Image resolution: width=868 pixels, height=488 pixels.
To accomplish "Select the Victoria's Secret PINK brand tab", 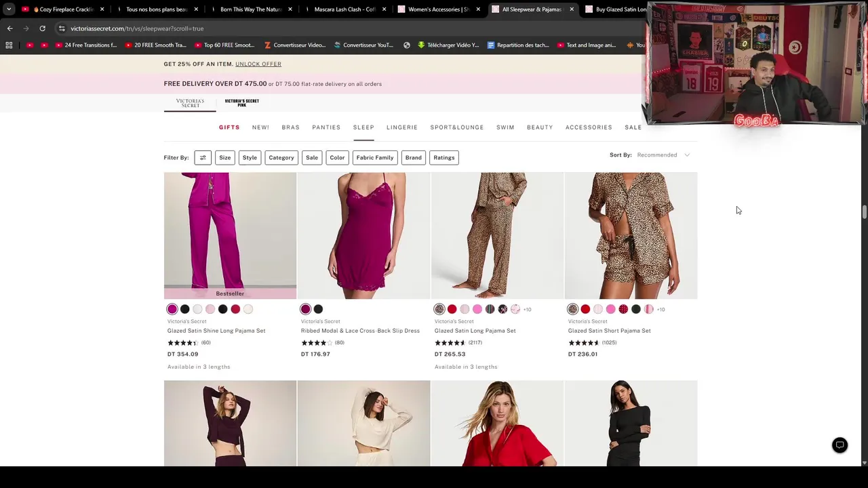I will [x=242, y=103].
